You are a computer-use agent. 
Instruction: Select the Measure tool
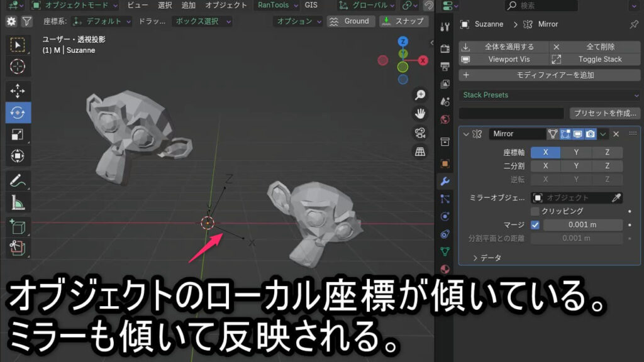click(18, 202)
